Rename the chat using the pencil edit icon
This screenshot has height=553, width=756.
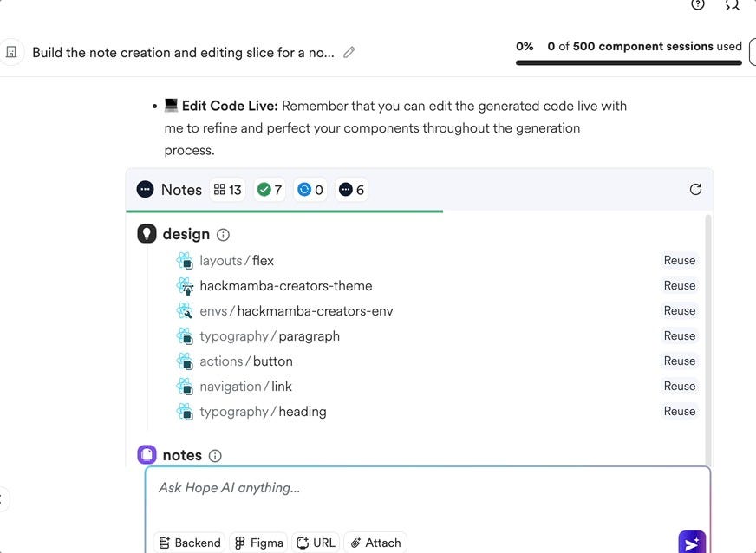(349, 52)
